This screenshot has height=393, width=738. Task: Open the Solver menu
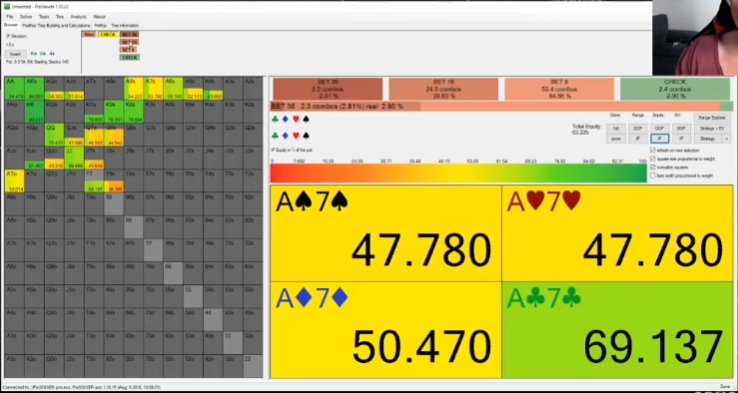point(26,16)
